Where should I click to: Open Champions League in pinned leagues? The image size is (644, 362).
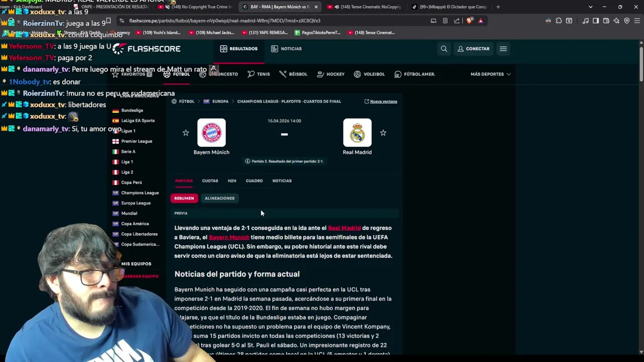point(140,193)
